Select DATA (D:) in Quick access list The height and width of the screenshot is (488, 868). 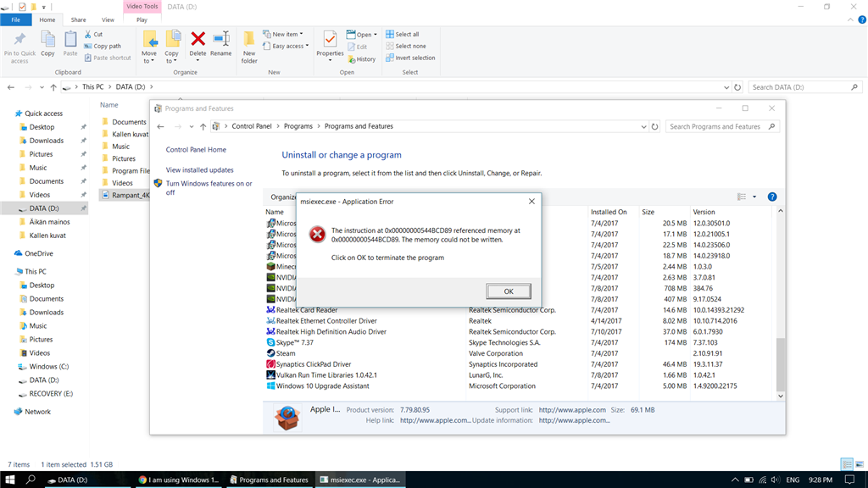(44, 208)
